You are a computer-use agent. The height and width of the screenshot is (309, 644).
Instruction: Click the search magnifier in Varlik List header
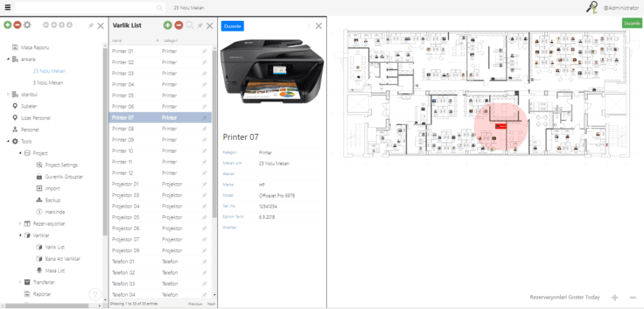pos(190,26)
